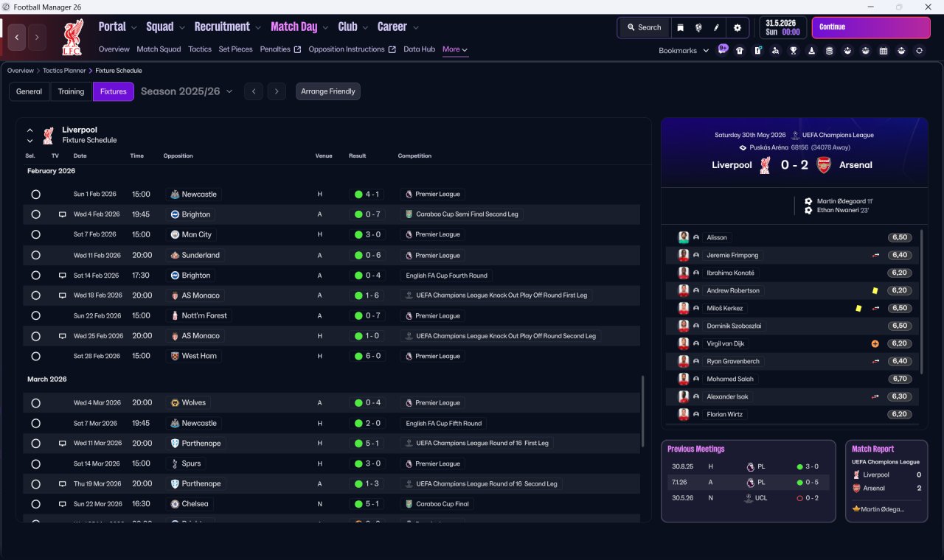Open the More submenu dropdown

click(455, 49)
